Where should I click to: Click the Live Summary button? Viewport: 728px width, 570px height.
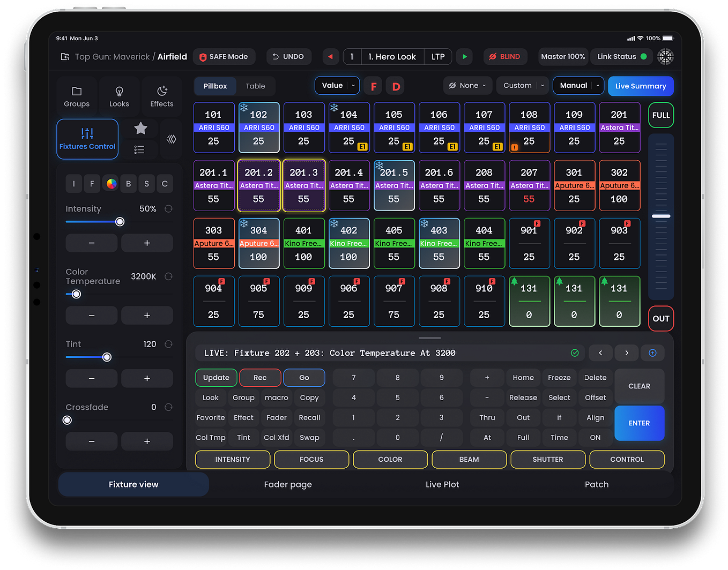click(x=641, y=86)
